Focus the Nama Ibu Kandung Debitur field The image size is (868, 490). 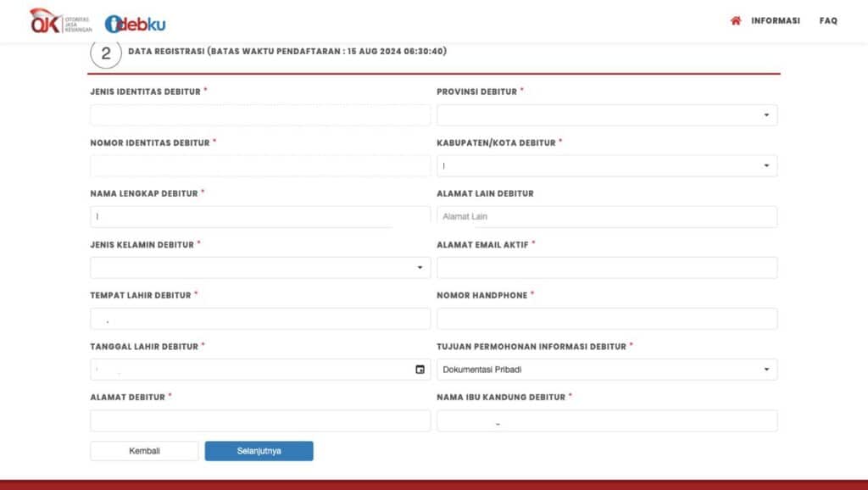[607, 420]
